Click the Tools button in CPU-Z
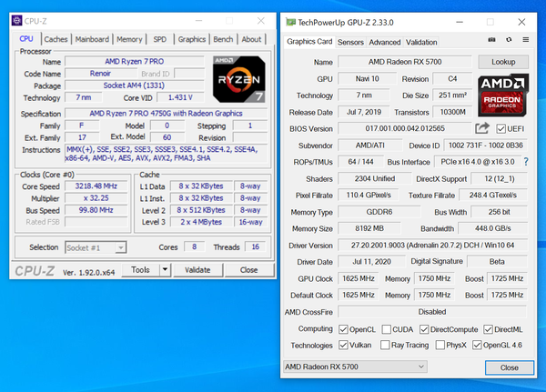 pos(140,270)
